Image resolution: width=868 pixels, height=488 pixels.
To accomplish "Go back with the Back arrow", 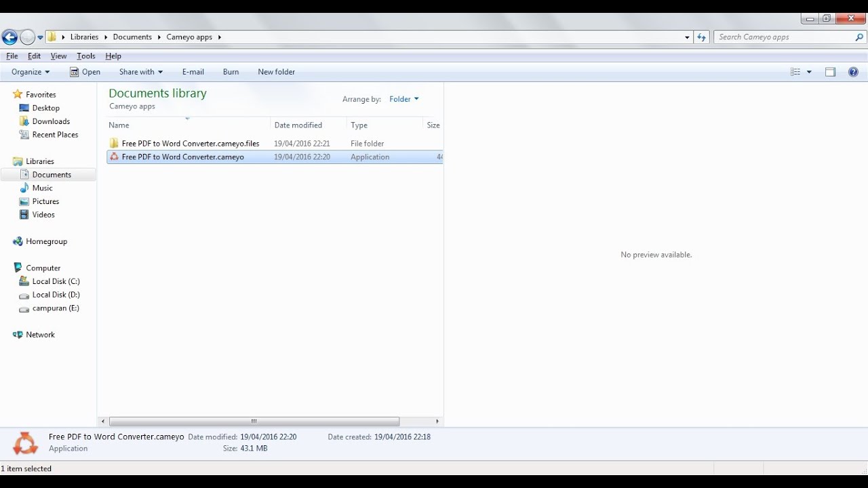I will (9, 37).
